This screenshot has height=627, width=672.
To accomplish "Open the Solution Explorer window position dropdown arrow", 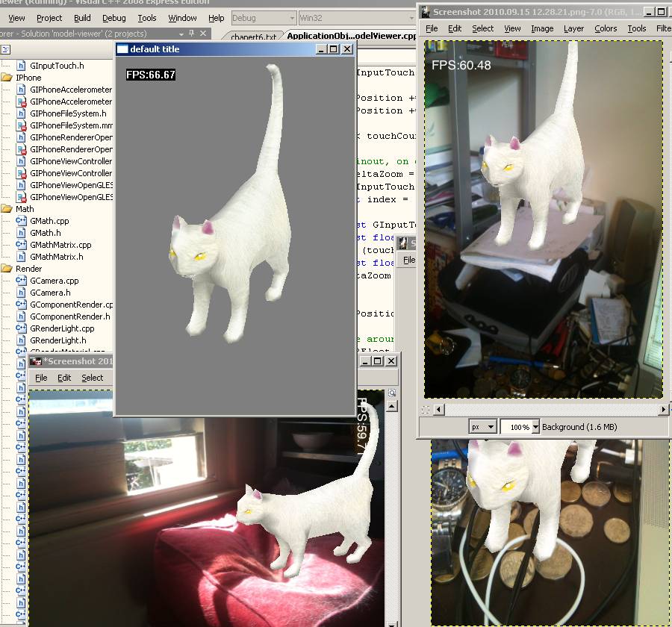I will pos(181,34).
